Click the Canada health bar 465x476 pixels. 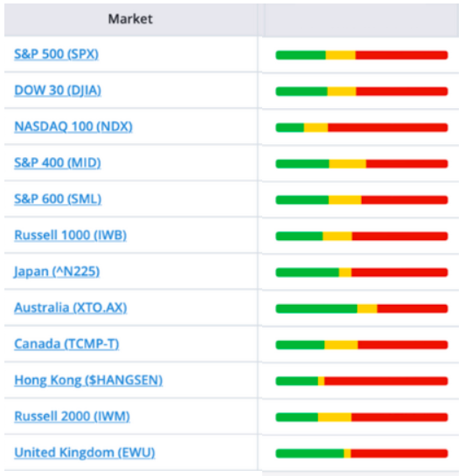click(x=362, y=344)
